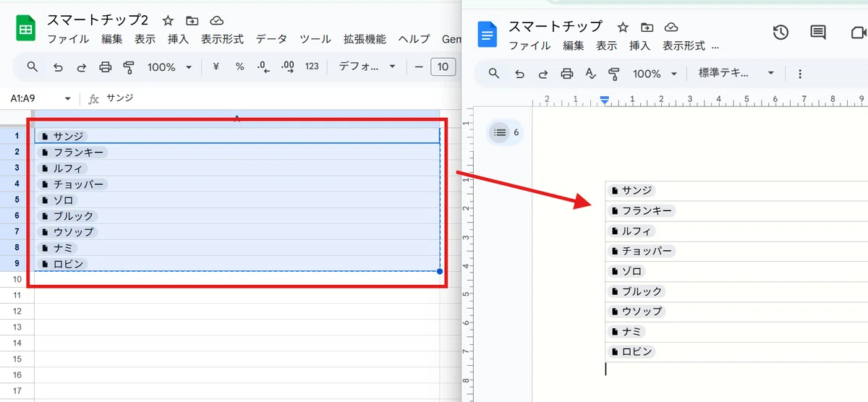
Task: Click the search menus icon in Docs toolbar
Action: (x=494, y=73)
